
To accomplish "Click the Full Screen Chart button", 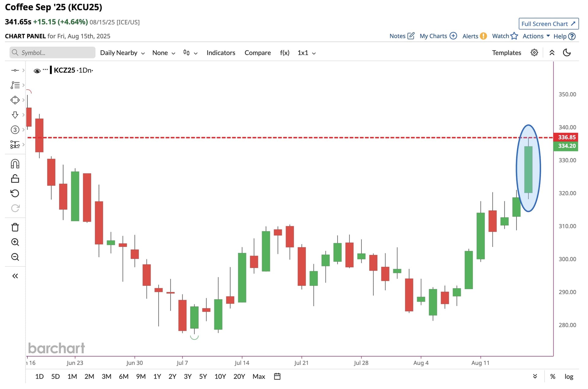I will (x=548, y=24).
